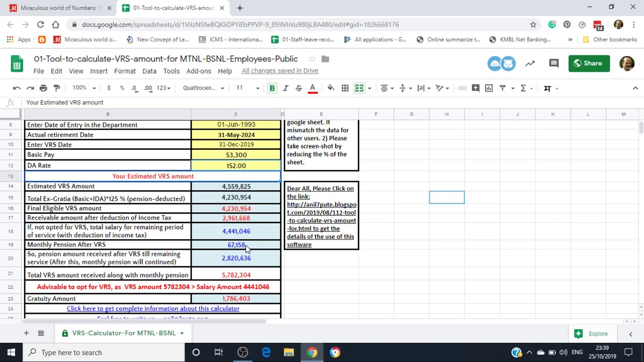Open borders options
This screenshot has width=644, height=362.
pyautogui.click(x=345, y=88)
